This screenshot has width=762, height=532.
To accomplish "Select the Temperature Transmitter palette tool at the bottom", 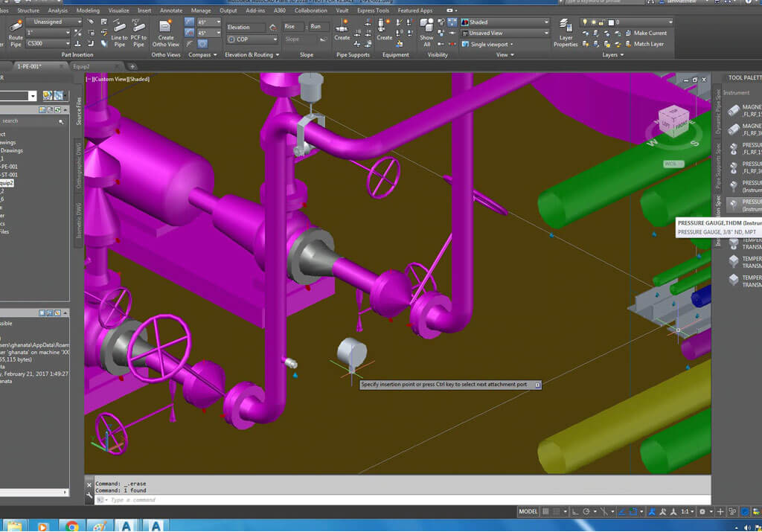I will point(743,281).
